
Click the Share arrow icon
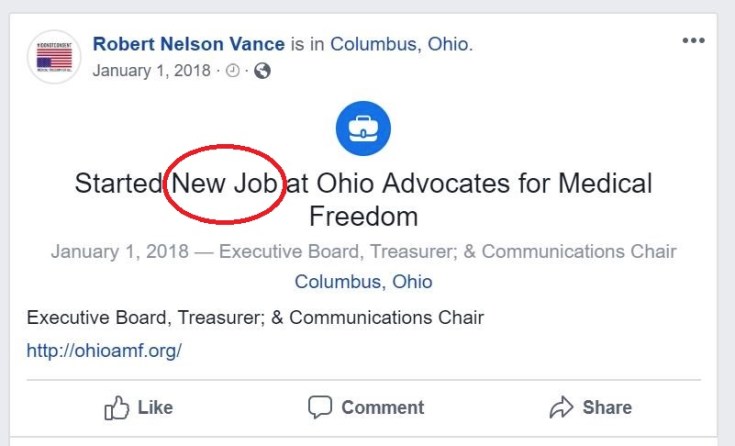pyautogui.click(x=560, y=407)
